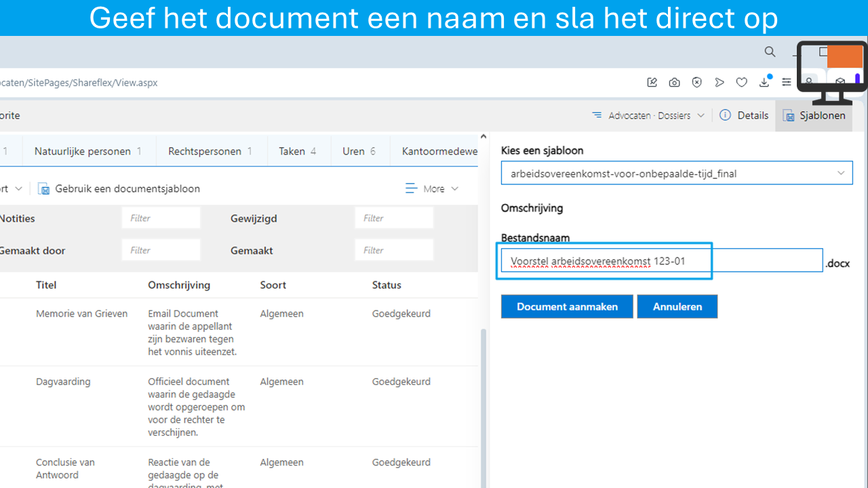868x488 pixels.
Task: Expand the chevron left of Gebruik een documentsjabloon
Action: [18, 188]
